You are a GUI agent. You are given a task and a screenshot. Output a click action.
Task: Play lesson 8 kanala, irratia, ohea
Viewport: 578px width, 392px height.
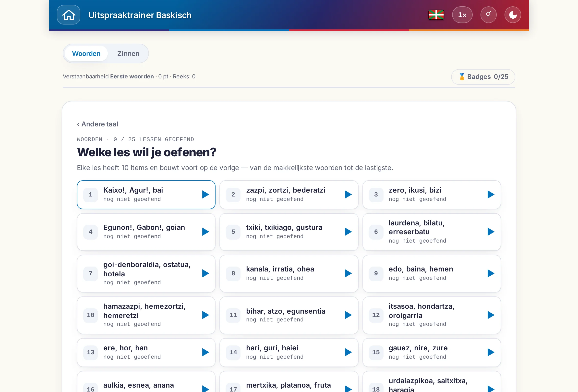[348, 274]
